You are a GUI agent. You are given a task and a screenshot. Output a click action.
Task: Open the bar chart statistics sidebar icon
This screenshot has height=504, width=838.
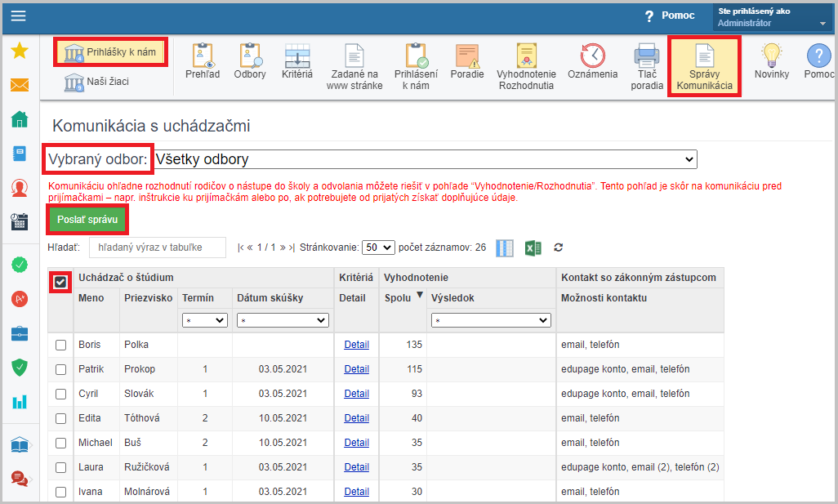pos(20,402)
